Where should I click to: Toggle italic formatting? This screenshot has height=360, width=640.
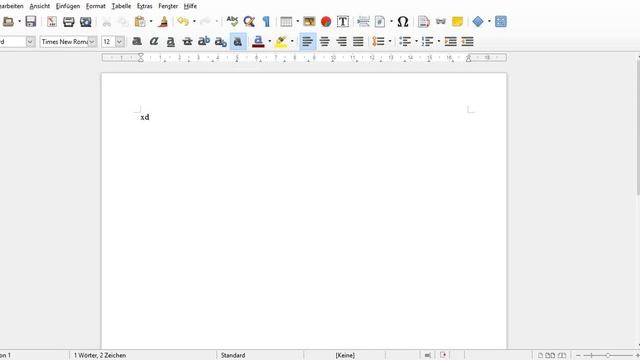click(154, 41)
